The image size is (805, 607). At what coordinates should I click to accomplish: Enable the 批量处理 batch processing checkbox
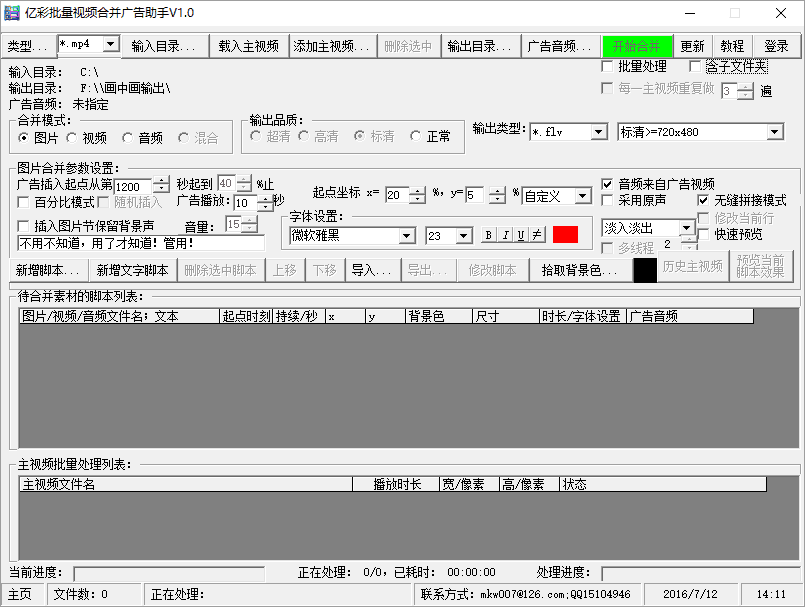coord(607,66)
